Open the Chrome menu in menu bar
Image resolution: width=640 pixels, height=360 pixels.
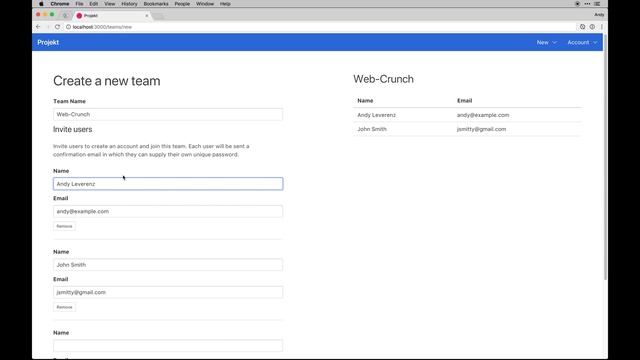(60, 4)
